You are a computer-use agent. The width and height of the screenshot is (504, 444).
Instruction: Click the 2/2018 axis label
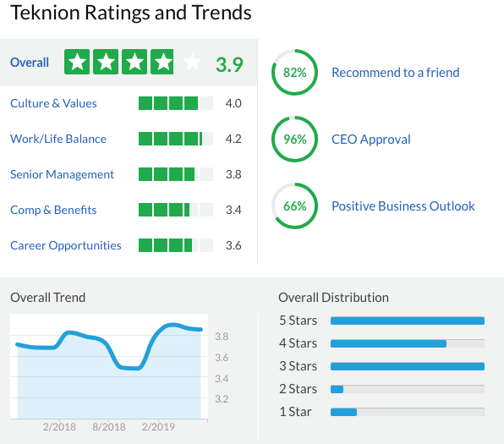59,426
